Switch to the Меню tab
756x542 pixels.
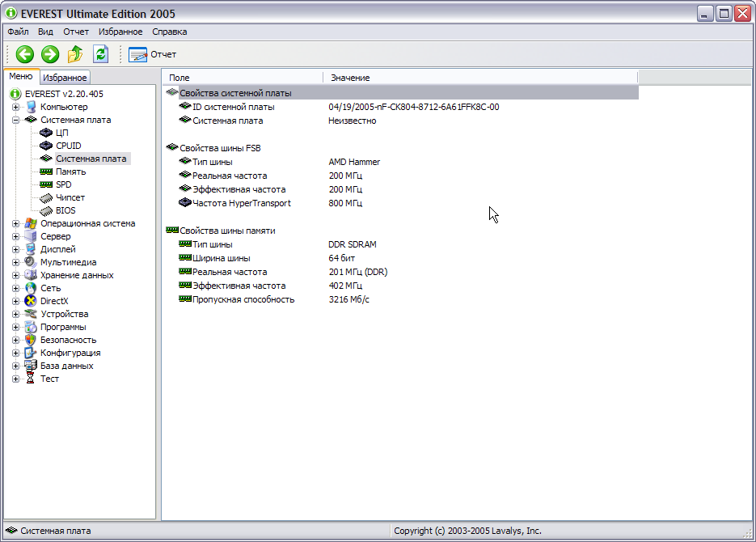21,76
